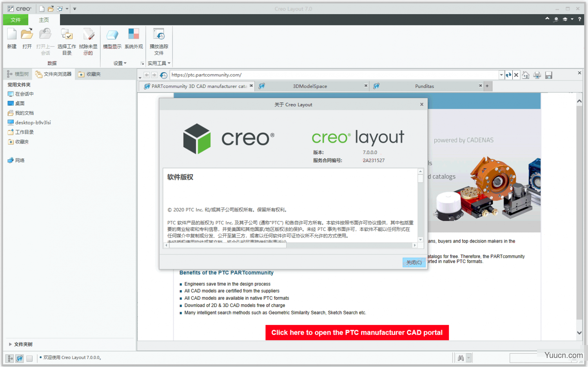Viewport: 588px width, 367px height.
Task: Close the PARTcommunity browser tab
Action: tap(251, 86)
